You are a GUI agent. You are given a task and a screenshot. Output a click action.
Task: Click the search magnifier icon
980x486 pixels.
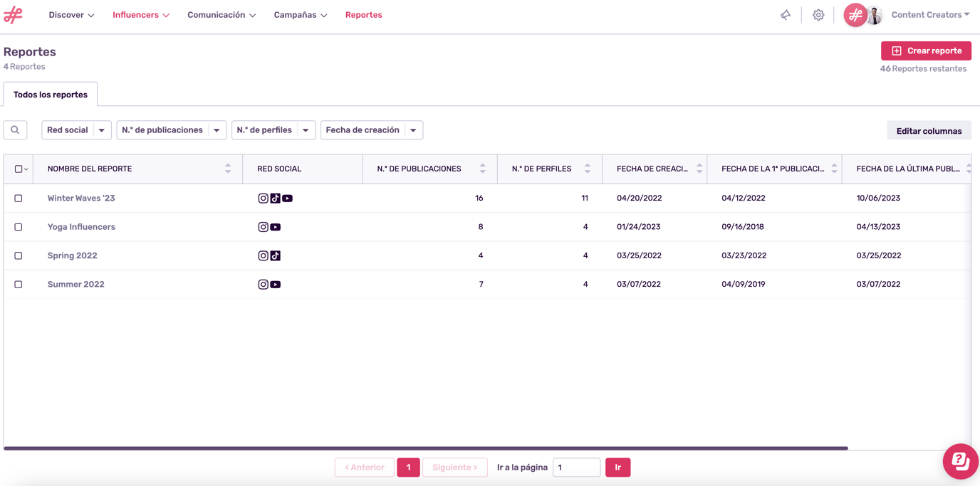pyautogui.click(x=15, y=130)
